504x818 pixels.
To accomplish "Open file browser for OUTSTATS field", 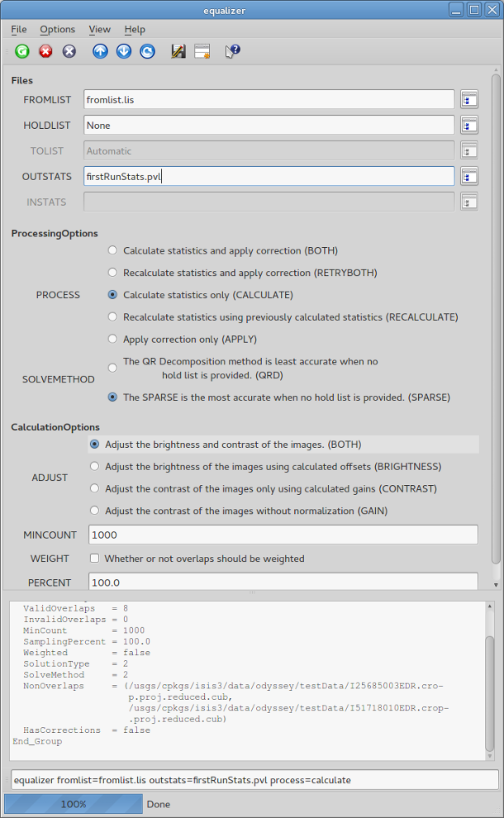I will click(x=469, y=176).
